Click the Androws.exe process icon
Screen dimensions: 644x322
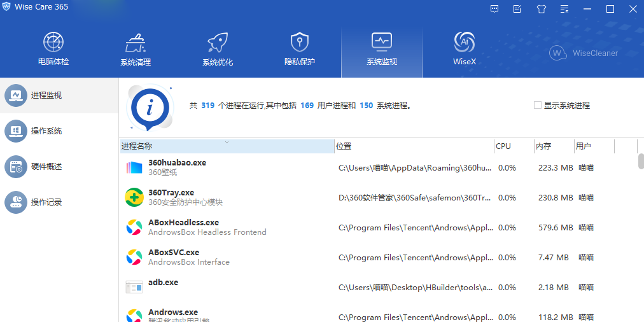click(x=134, y=316)
